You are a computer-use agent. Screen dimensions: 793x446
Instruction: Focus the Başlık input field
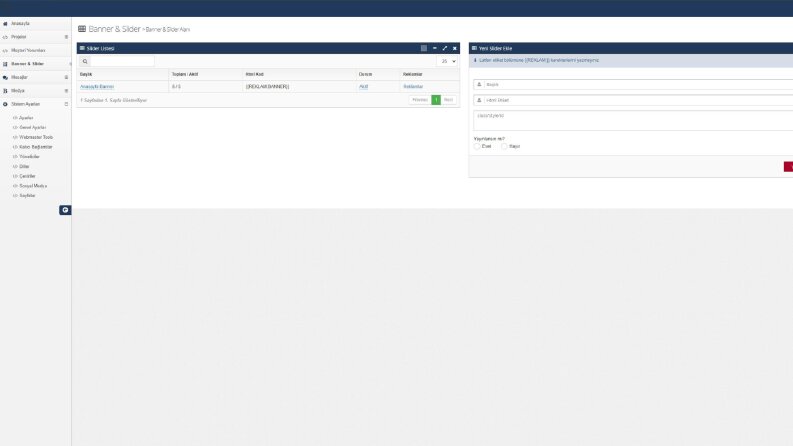639,84
